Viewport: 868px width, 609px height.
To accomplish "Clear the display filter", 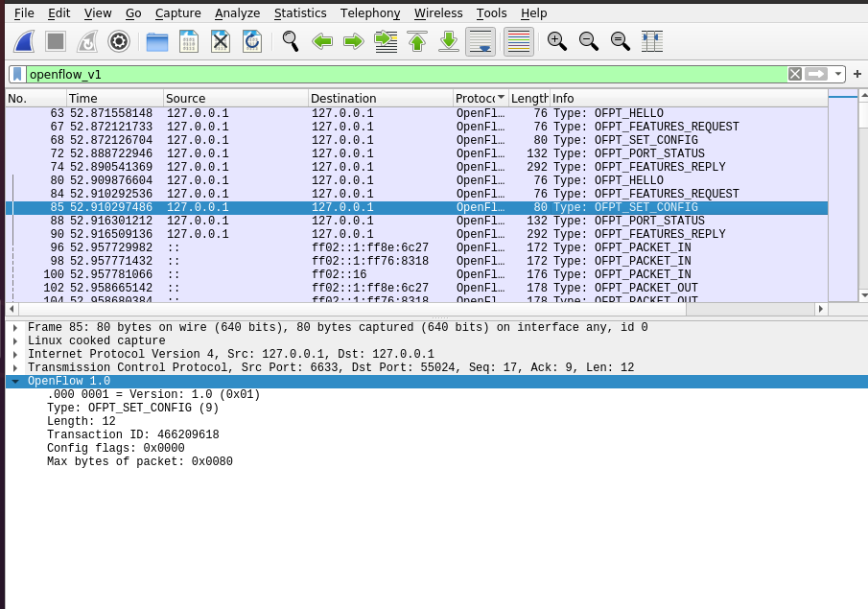I will point(795,74).
